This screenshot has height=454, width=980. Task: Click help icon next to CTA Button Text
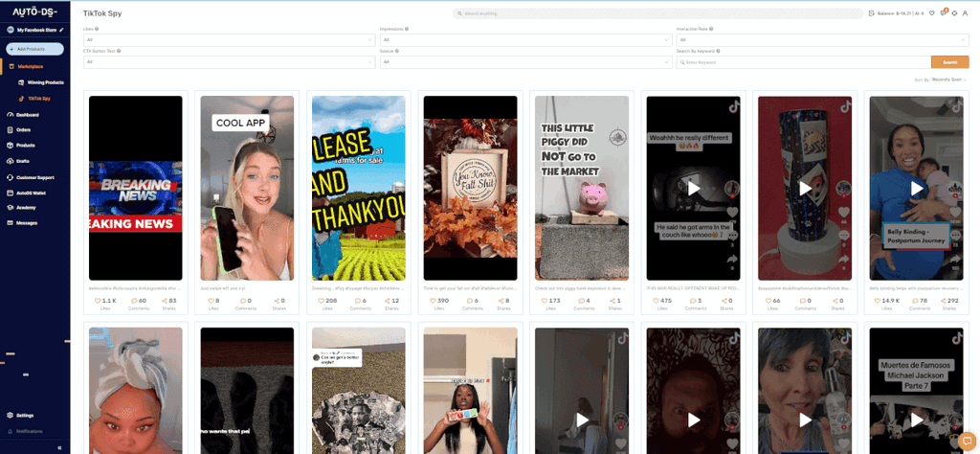point(119,52)
